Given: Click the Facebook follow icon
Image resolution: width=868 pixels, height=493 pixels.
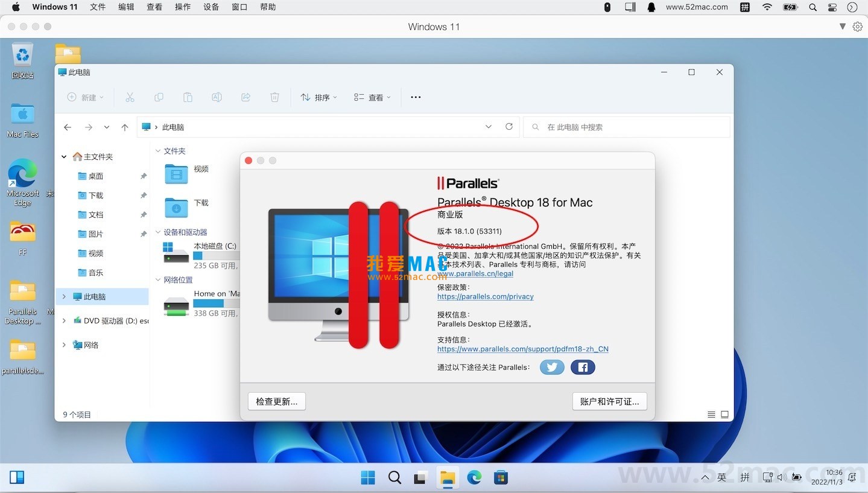Looking at the screenshot, I should click(583, 367).
